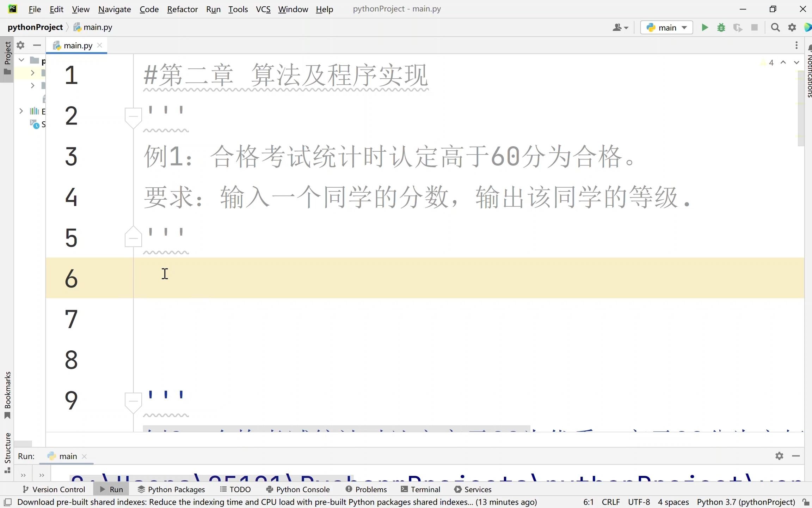Open IDE settings gear in top toolbar
812x508 pixels.
[x=792, y=28]
